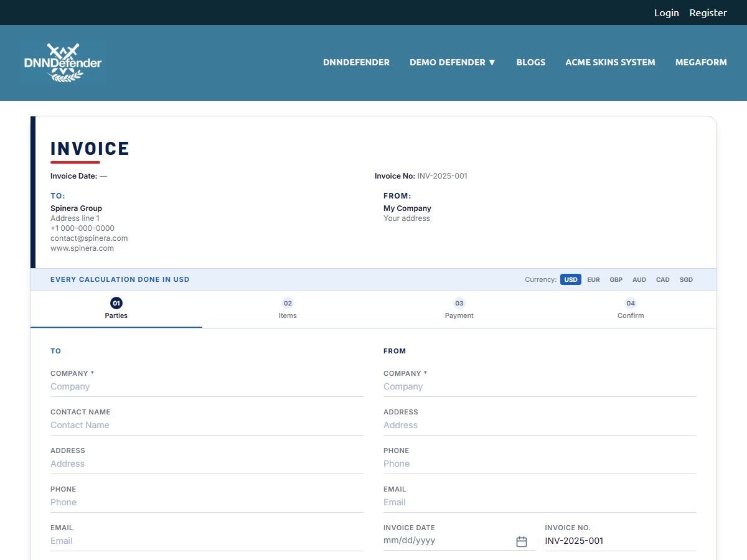Viewport: 747px width, 560px height.
Task: Click the My Company name in preview
Action: pyautogui.click(x=407, y=208)
